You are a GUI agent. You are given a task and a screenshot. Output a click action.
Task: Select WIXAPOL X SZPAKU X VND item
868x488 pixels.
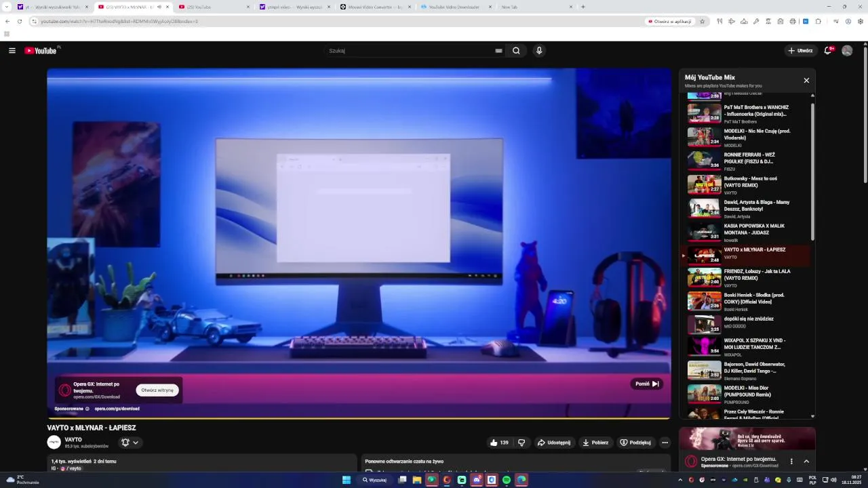pos(745,346)
